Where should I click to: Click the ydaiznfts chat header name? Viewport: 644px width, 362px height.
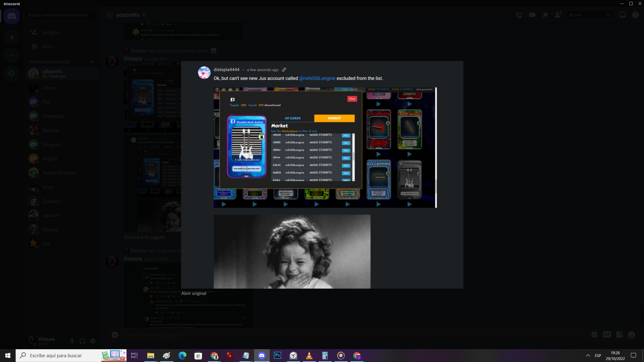128,15
